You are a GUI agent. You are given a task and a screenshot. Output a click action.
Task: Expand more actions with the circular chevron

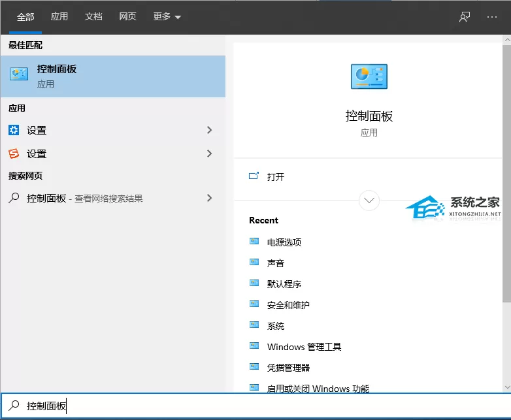[369, 201]
